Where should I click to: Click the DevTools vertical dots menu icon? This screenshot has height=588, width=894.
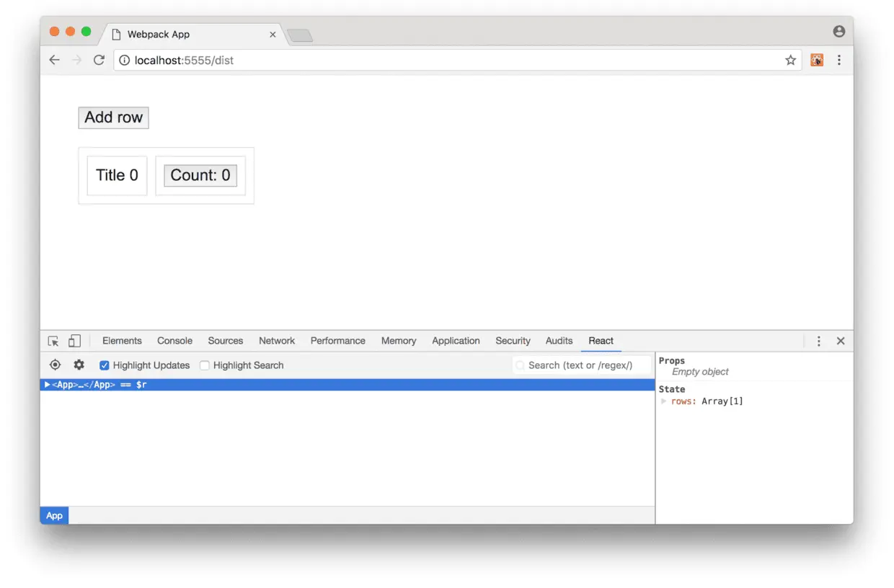819,340
